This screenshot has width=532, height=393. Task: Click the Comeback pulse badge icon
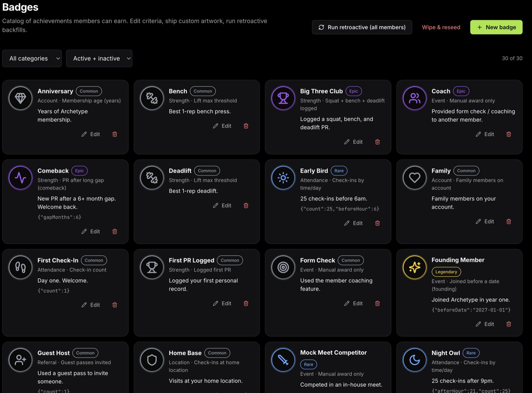(x=20, y=178)
